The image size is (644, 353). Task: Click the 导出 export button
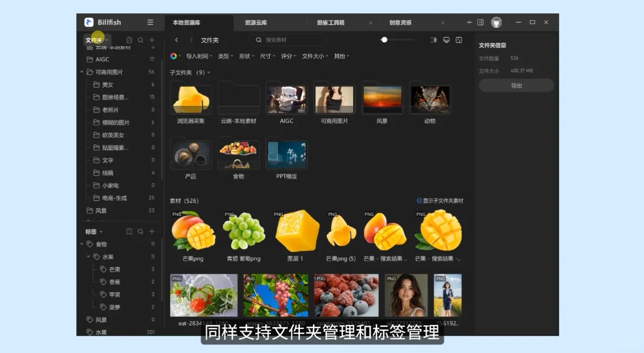click(516, 85)
